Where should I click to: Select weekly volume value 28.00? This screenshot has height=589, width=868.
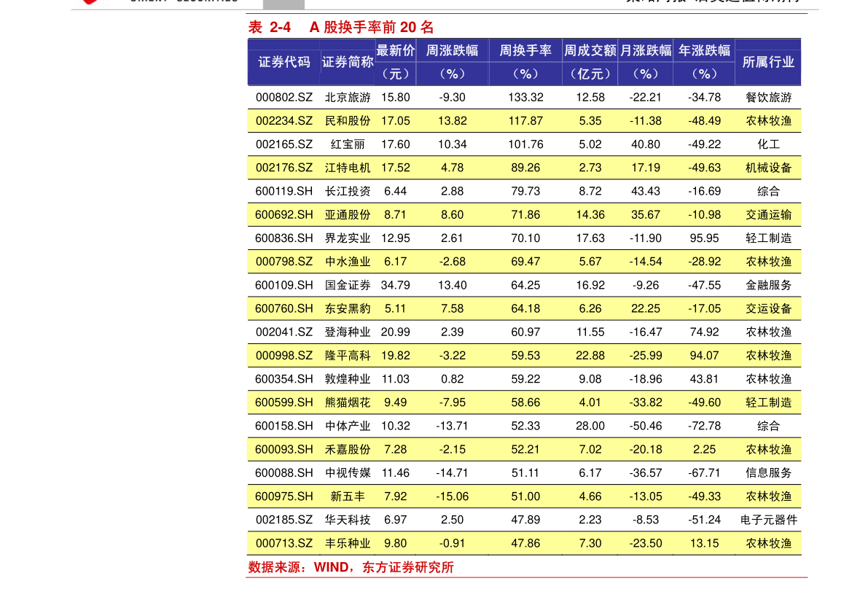590,426
